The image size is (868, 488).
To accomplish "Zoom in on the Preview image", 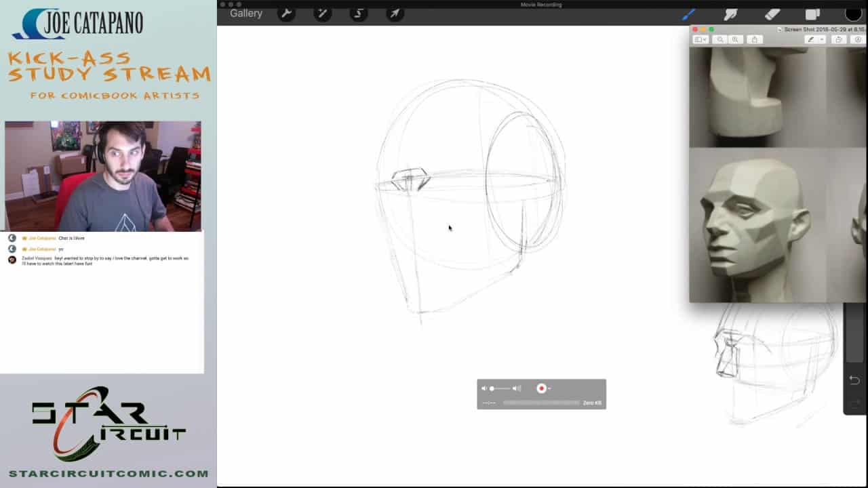I will (735, 40).
